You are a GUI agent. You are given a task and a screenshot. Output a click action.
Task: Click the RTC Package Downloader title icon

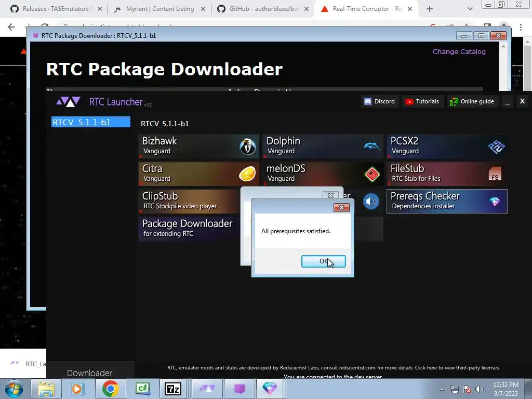tap(36, 35)
